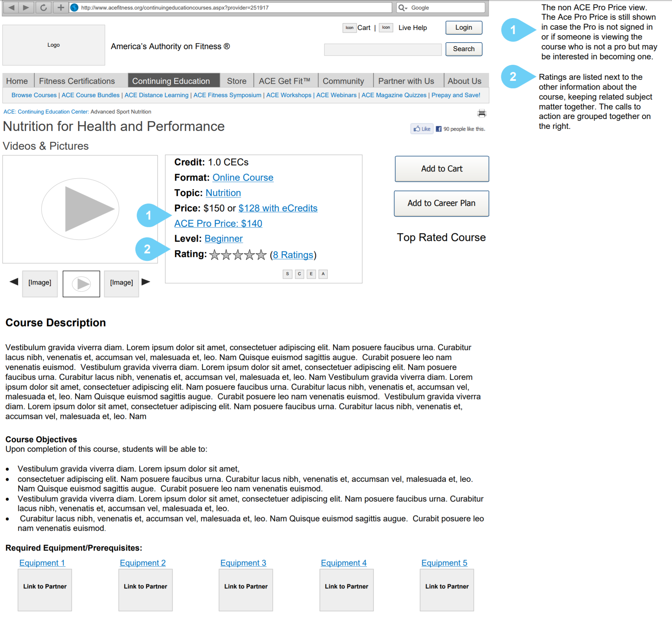
Task: Click the Add to Cart button
Action: [442, 169]
